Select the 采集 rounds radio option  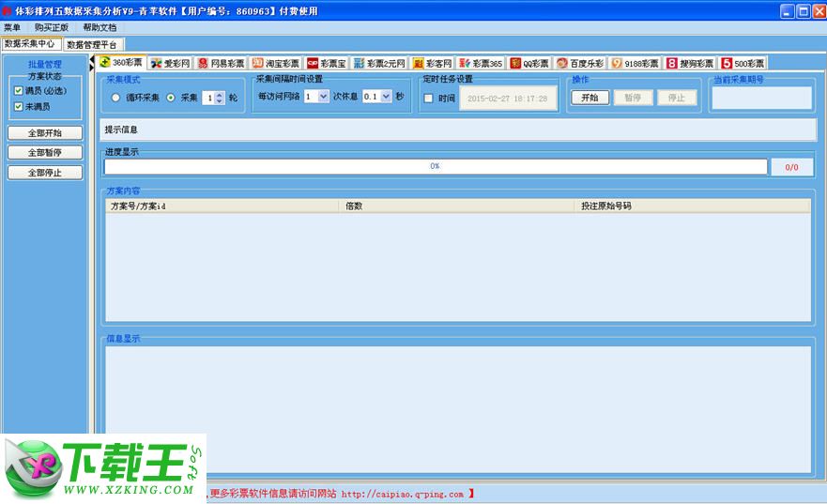pyautogui.click(x=170, y=98)
